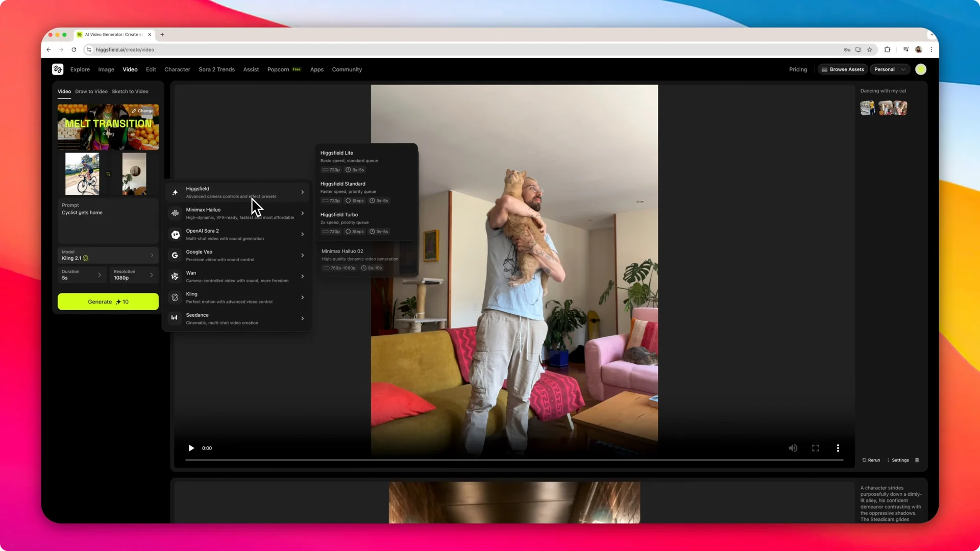Click Change on the MELT TRANSITION preset

(143, 111)
